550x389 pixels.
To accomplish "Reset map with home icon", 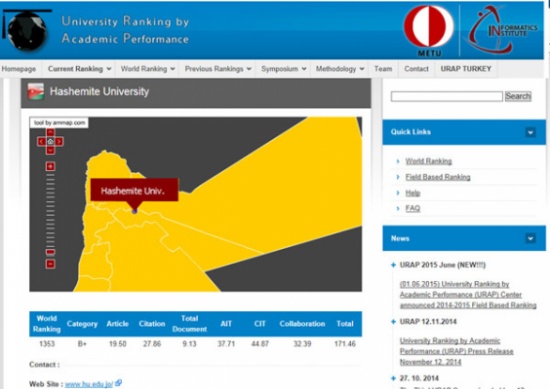I will pos(51,141).
